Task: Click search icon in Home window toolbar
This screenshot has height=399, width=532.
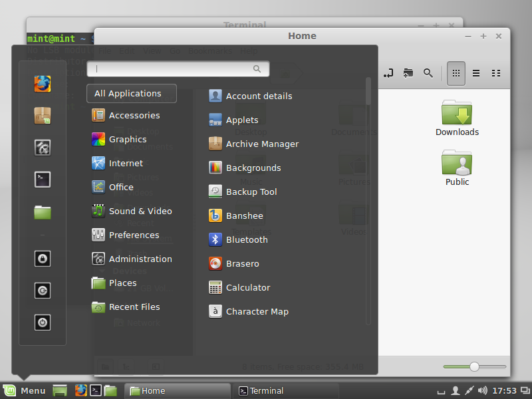Action: [x=428, y=73]
